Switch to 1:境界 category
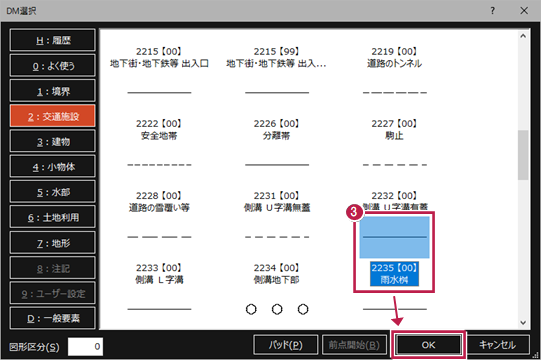Screen dimensions: 541x361 52,91
